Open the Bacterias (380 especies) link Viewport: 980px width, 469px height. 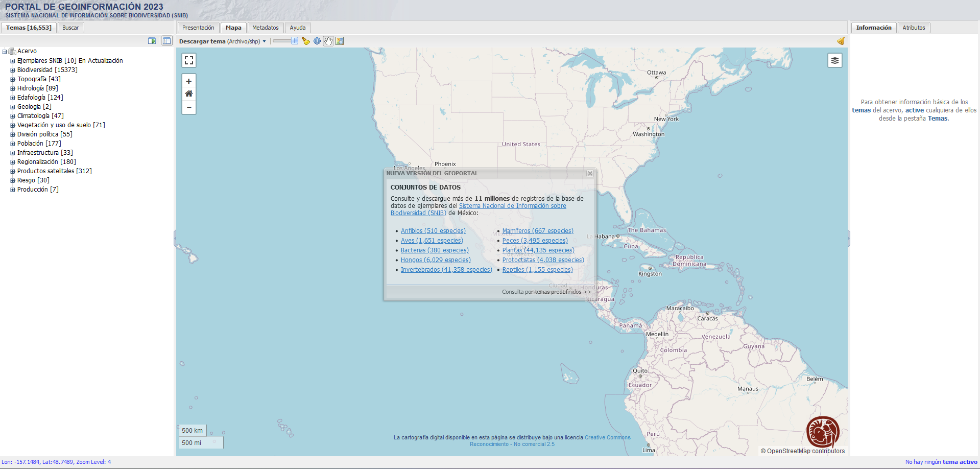coord(435,250)
